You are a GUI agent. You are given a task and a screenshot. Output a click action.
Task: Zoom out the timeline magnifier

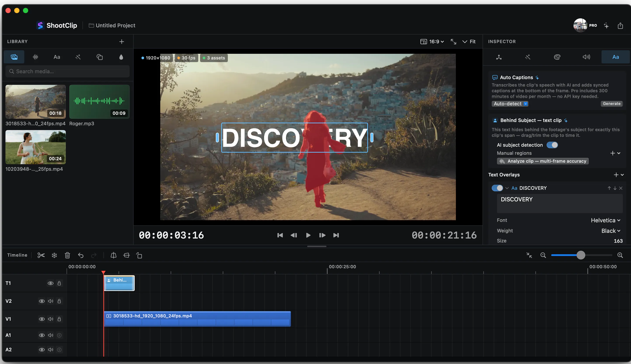point(543,255)
